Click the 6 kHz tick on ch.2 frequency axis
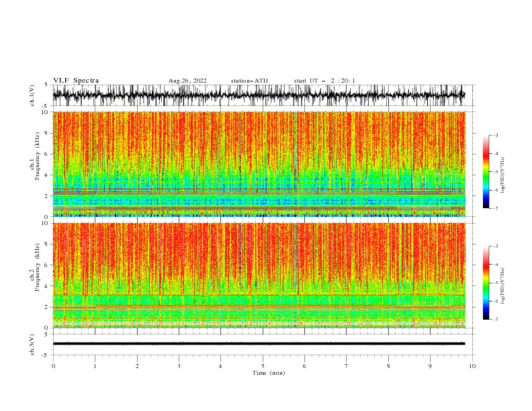The height and width of the screenshot is (411, 532). [x=46, y=265]
